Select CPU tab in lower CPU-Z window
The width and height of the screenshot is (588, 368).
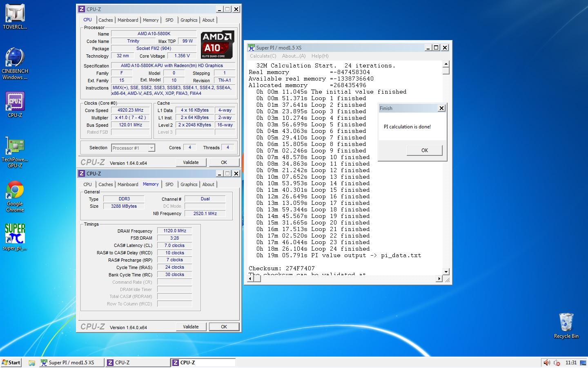[x=88, y=184]
